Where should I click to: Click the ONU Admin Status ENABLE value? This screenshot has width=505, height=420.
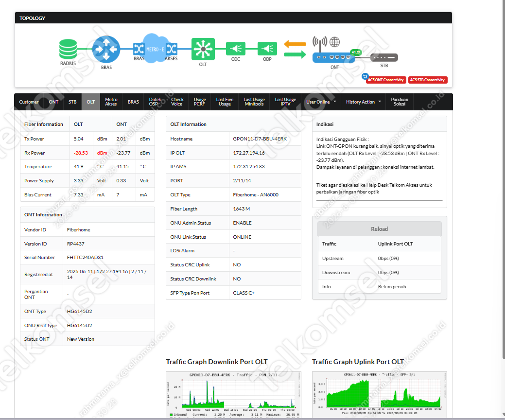tap(242, 223)
